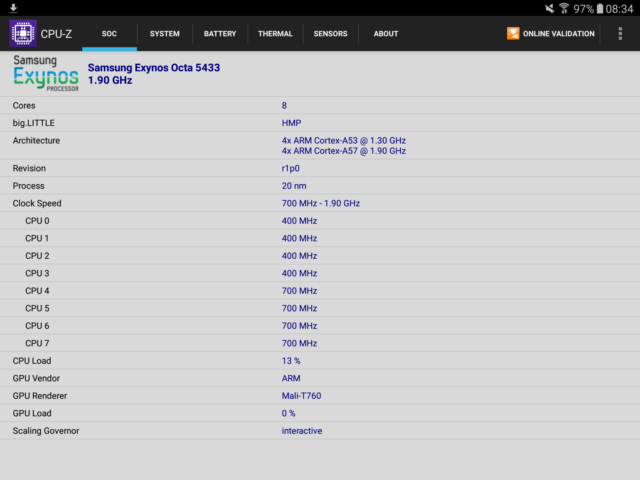Switch to the SYSTEM tab
640x480 pixels.
tap(164, 33)
